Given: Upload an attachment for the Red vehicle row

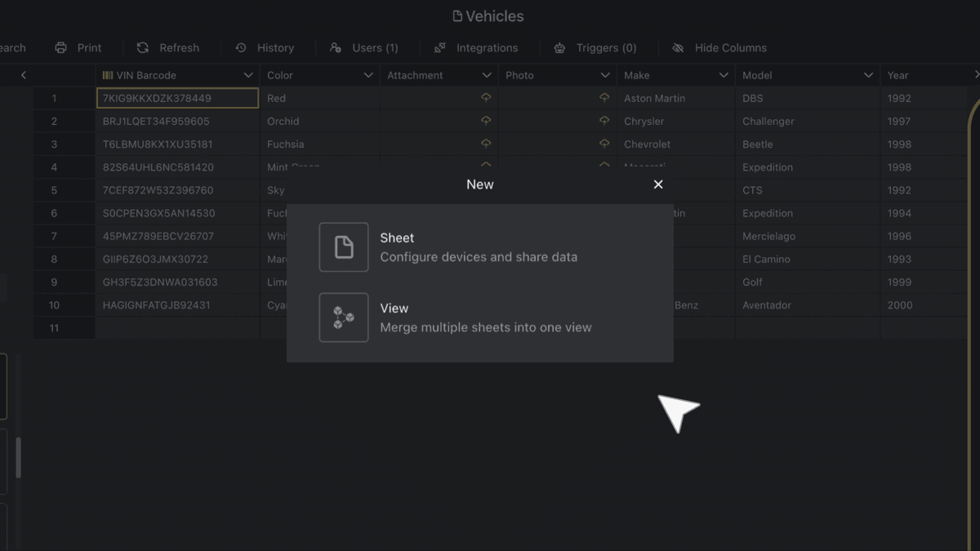Looking at the screenshot, I should [x=486, y=97].
